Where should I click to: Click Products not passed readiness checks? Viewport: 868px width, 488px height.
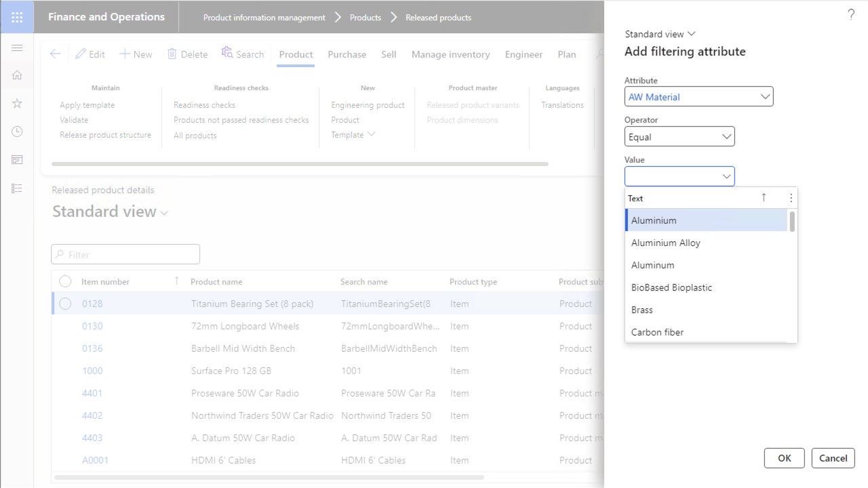(x=241, y=120)
